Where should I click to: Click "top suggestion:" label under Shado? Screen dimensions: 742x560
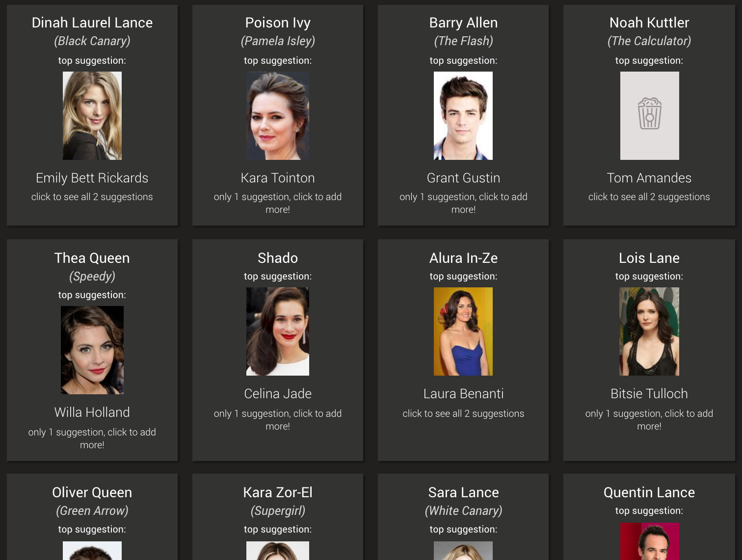pos(278,277)
